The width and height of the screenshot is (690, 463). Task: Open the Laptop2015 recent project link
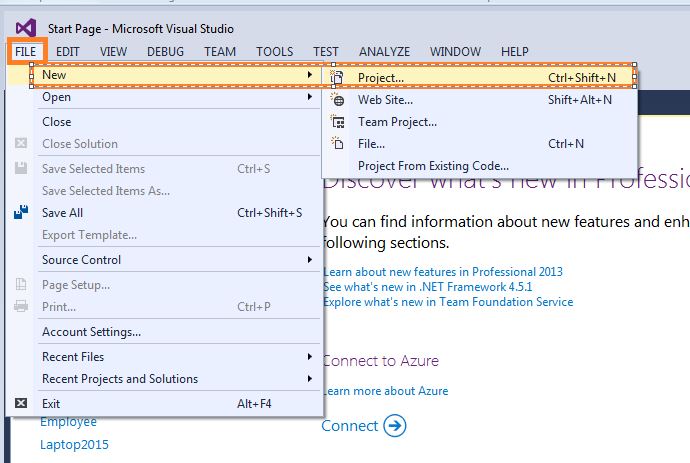[x=74, y=445]
